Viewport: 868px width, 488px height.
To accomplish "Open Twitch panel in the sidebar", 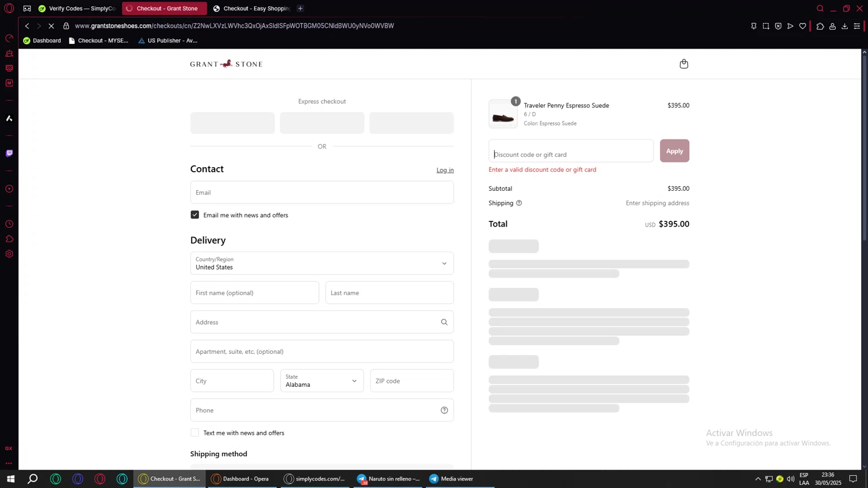I will [x=9, y=153].
